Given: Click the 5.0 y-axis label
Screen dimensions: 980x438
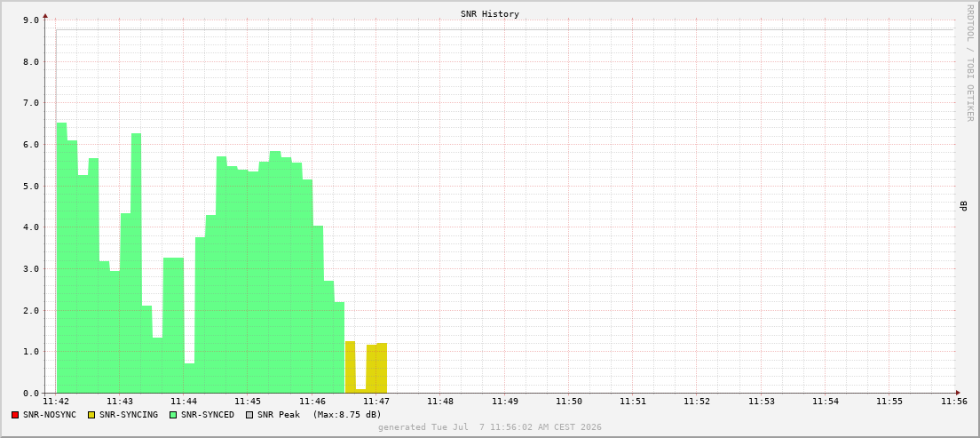Looking at the screenshot, I should 31,187.
